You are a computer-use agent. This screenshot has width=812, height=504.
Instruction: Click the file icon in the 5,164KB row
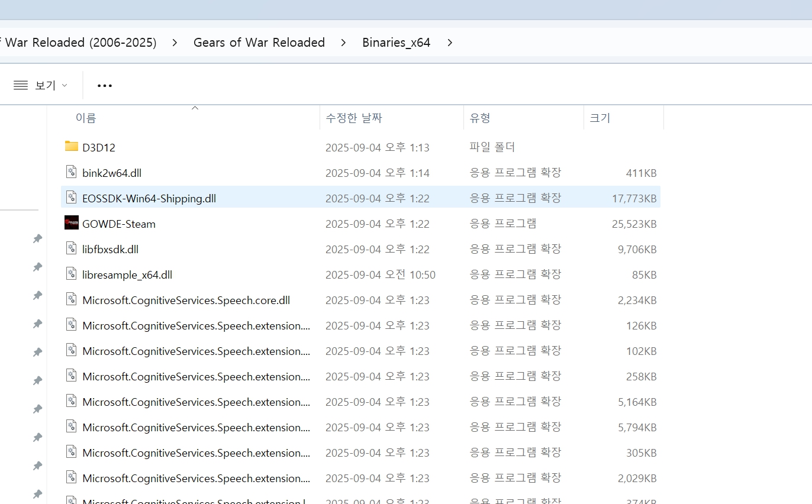(72, 401)
